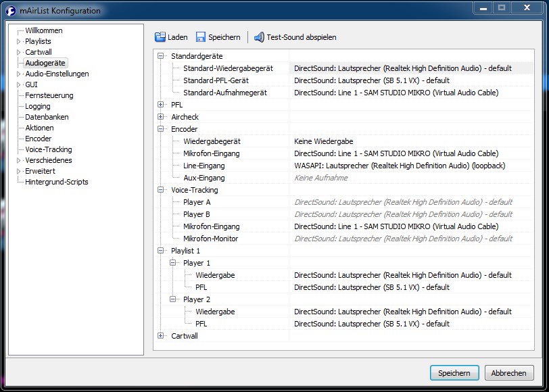Expand the Aircheck section
Screen dimensions: 549x392
pyautogui.click(x=160, y=117)
